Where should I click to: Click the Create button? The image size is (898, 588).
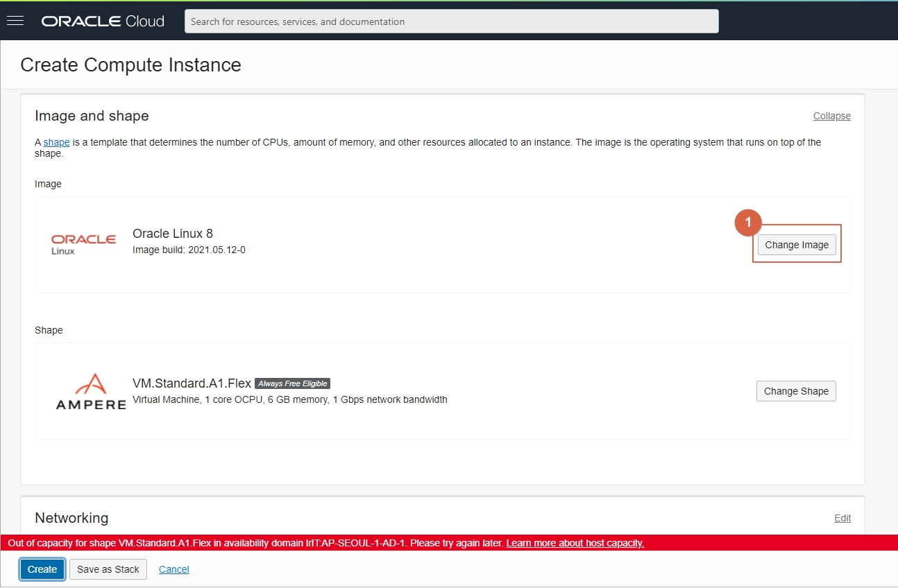pos(42,569)
